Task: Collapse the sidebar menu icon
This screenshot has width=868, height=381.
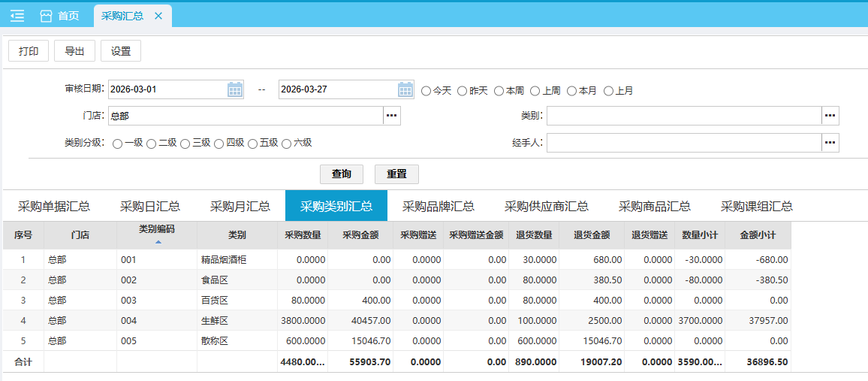Action: point(17,16)
